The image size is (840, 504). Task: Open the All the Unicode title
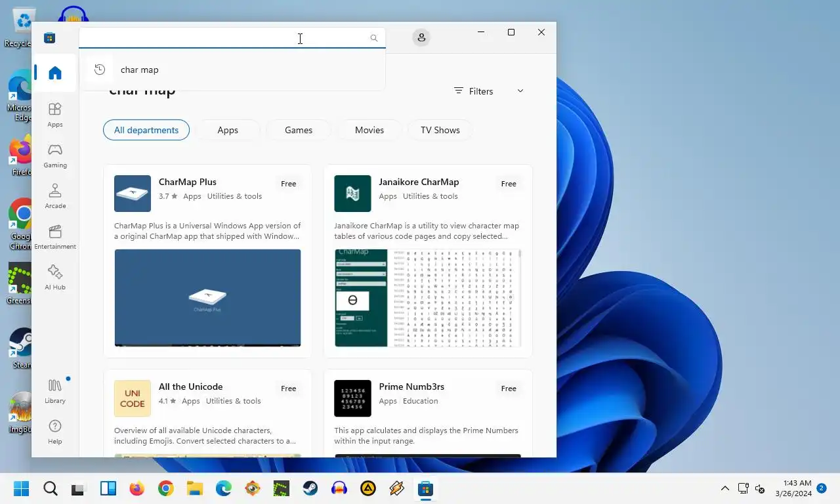(191, 387)
